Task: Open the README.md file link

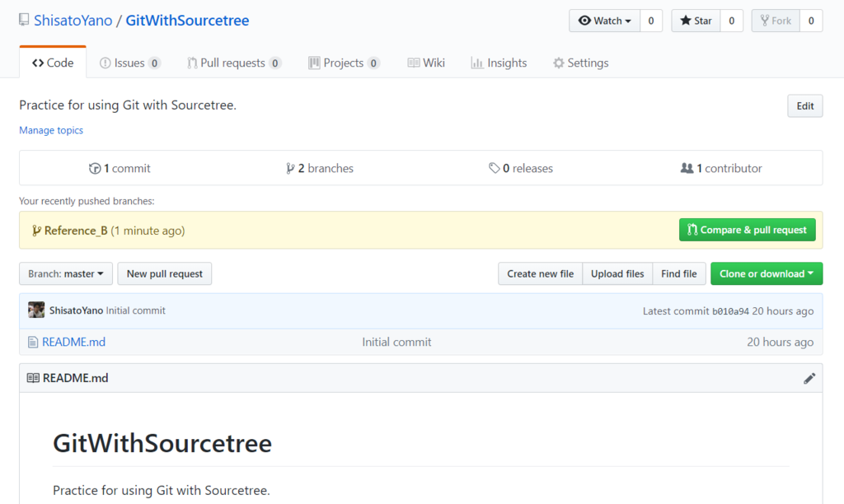Action: (x=73, y=342)
